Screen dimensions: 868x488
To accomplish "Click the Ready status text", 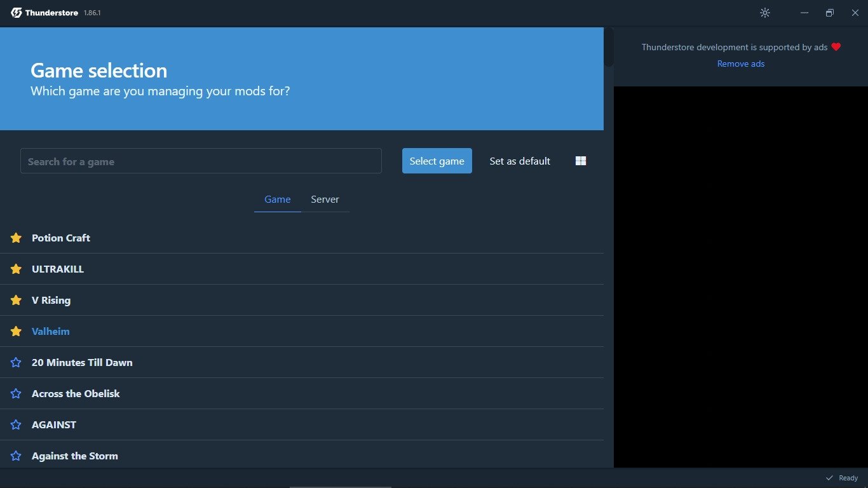I will (x=848, y=478).
